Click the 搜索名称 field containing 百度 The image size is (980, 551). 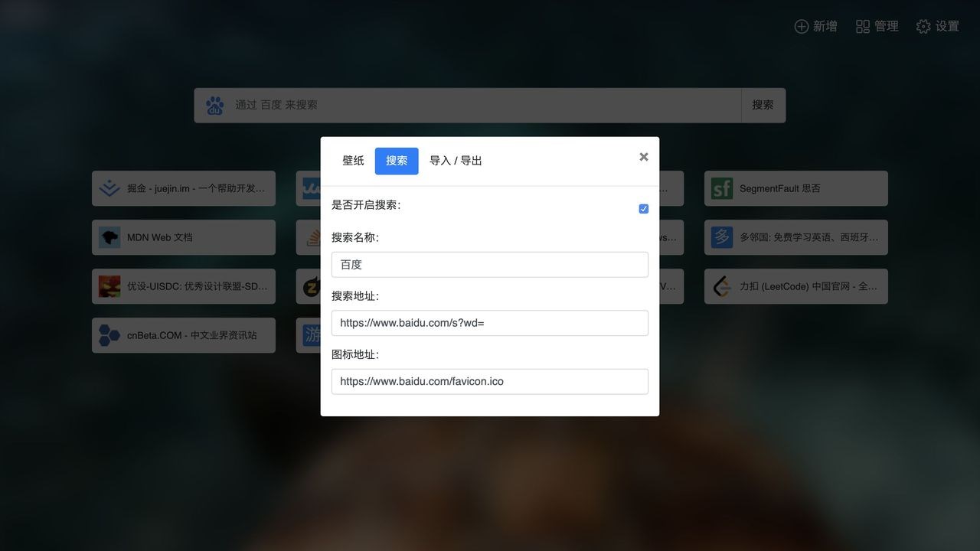tap(490, 265)
